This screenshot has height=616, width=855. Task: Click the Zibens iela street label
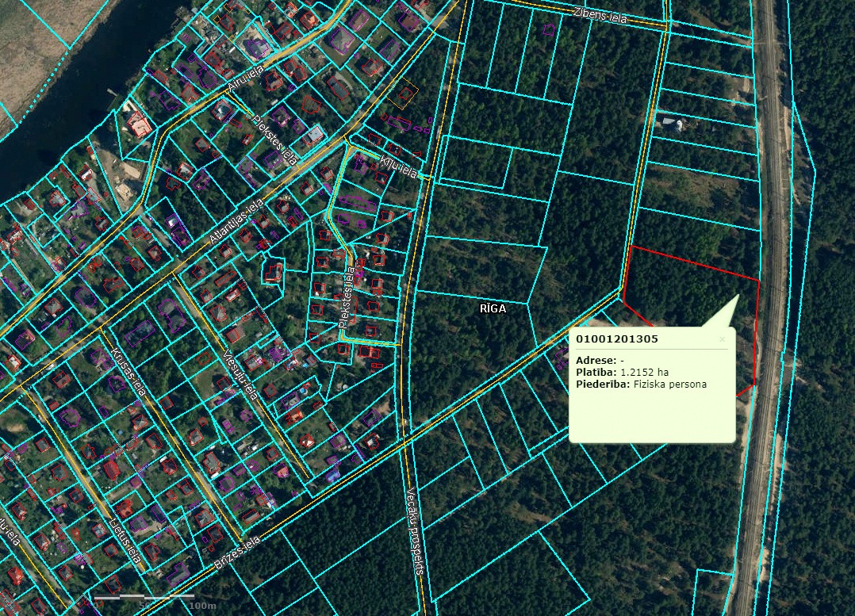[600, 16]
